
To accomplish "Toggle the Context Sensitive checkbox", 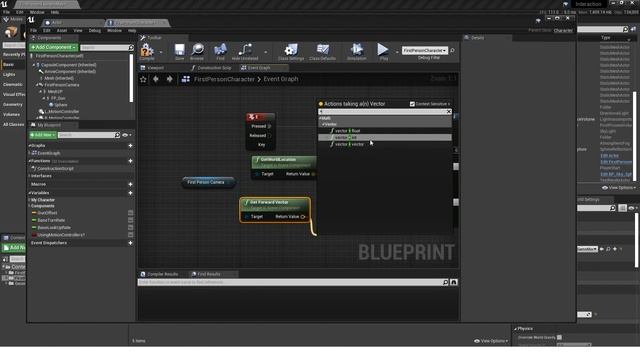I will click(412, 104).
